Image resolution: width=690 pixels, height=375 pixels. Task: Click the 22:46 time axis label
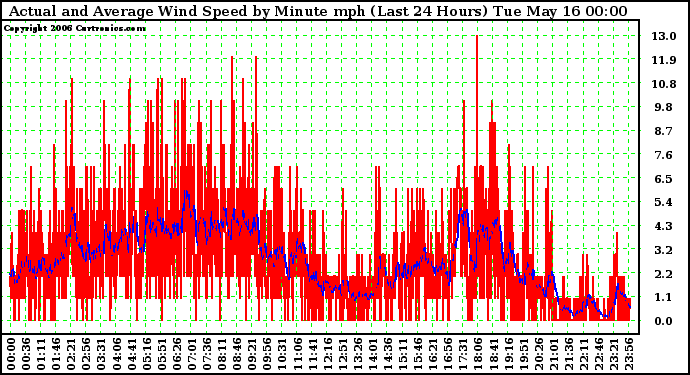598,354
